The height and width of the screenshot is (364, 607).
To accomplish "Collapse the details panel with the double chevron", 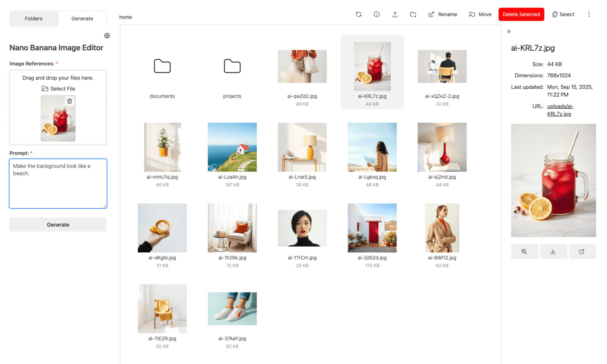I will (x=509, y=31).
